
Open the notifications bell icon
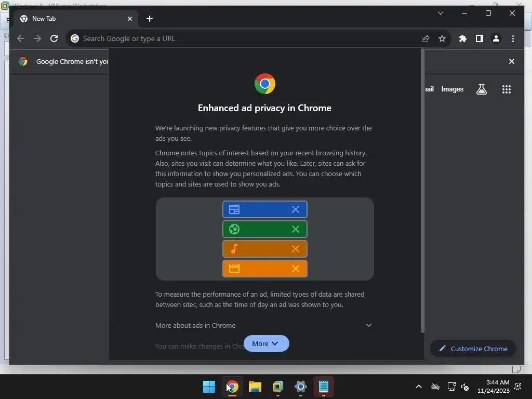(x=518, y=387)
